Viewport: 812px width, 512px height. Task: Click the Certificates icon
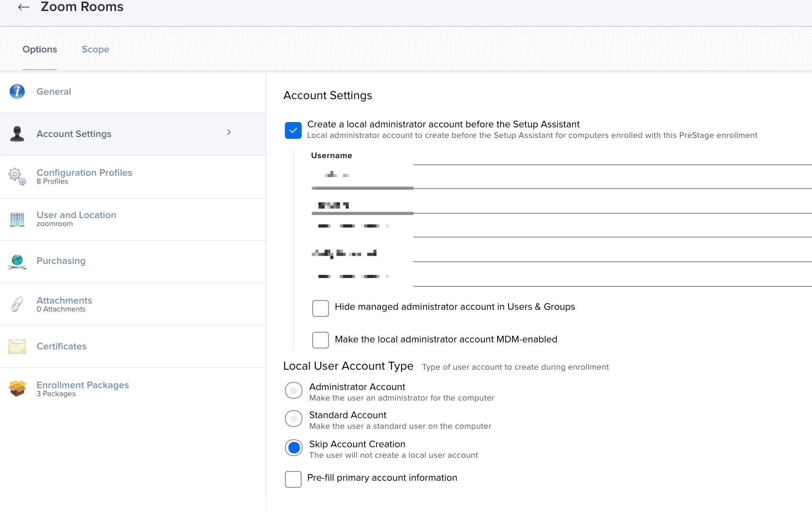pos(17,346)
